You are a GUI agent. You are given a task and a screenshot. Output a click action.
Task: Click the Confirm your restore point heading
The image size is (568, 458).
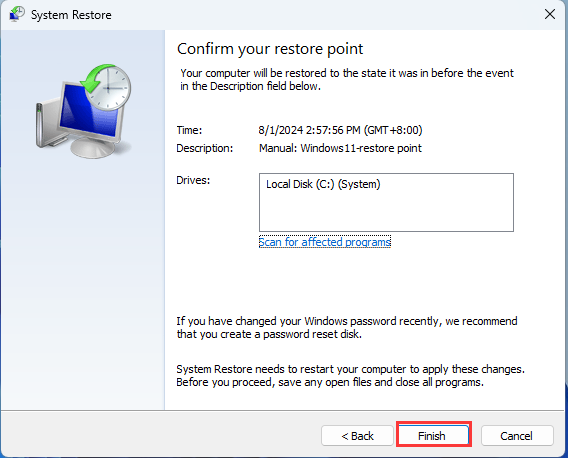click(270, 49)
